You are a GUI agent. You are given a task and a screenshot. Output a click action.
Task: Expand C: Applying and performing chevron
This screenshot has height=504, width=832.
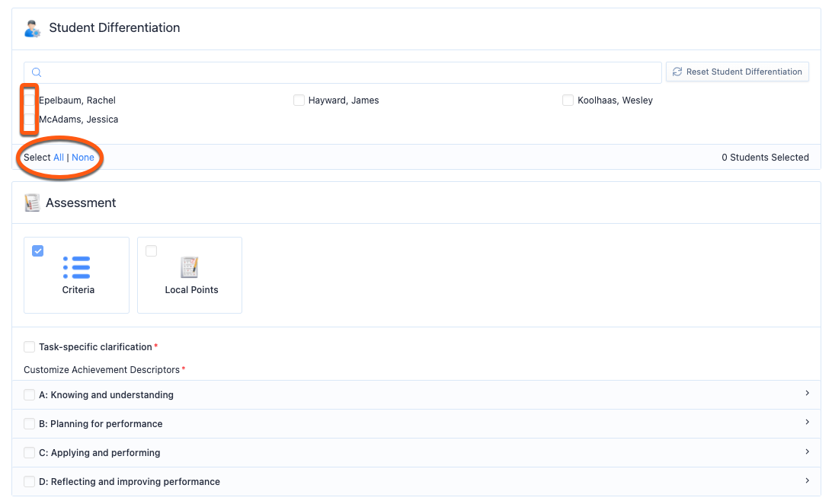coord(807,451)
